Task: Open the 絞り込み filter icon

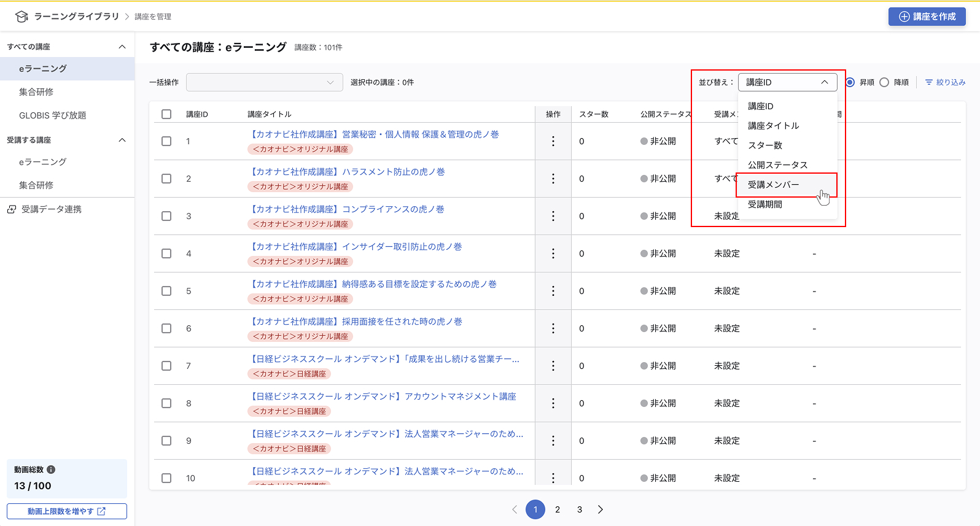Action: (929, 82)
